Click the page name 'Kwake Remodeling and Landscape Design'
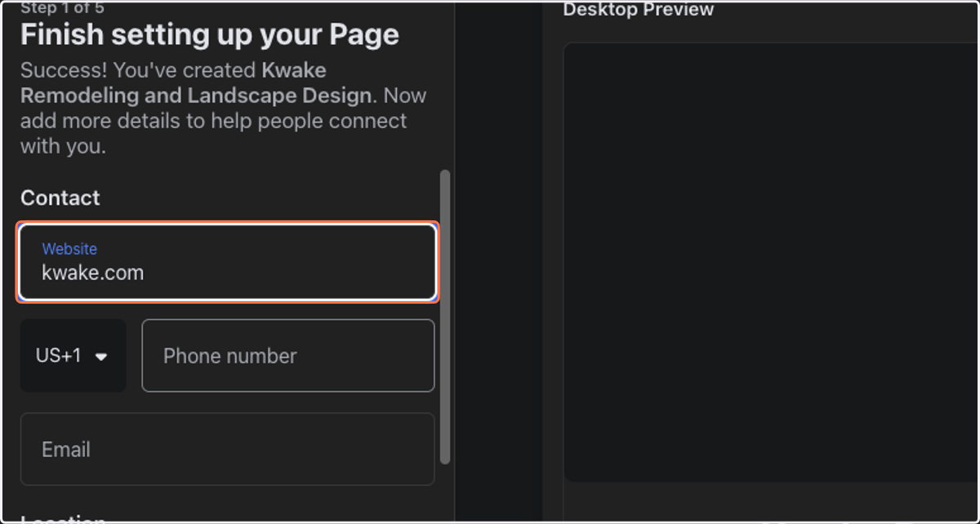Screen dimensions: 980x524 click(x=196, y=82)
